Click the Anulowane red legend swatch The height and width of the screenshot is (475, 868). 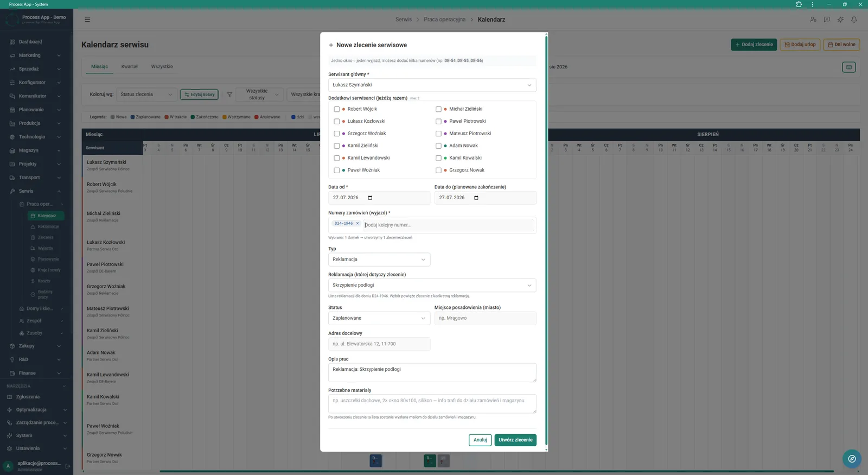coord(257,117)
